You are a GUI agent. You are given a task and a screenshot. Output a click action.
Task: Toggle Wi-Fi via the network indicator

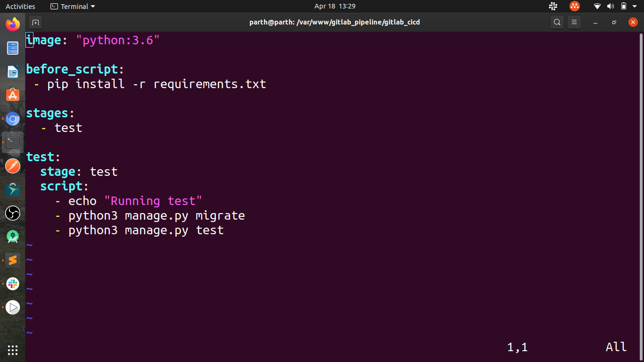pos(597,6)
